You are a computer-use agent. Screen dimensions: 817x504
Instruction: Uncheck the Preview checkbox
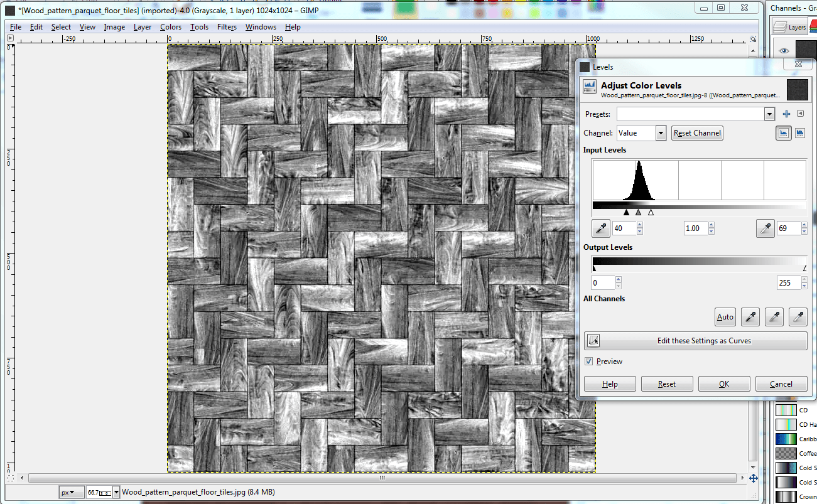pos(588,362)
